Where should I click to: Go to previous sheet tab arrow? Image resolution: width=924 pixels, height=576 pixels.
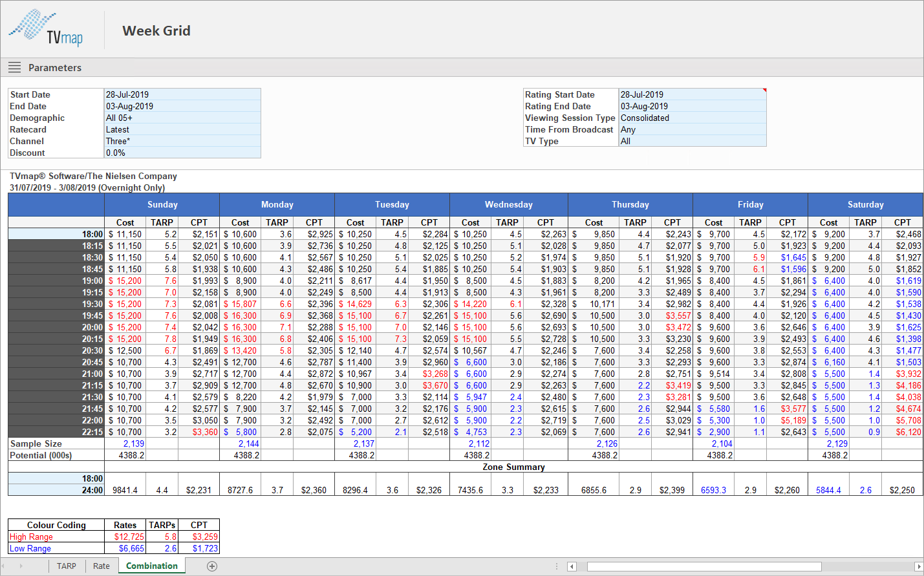[x=5, y=566]
